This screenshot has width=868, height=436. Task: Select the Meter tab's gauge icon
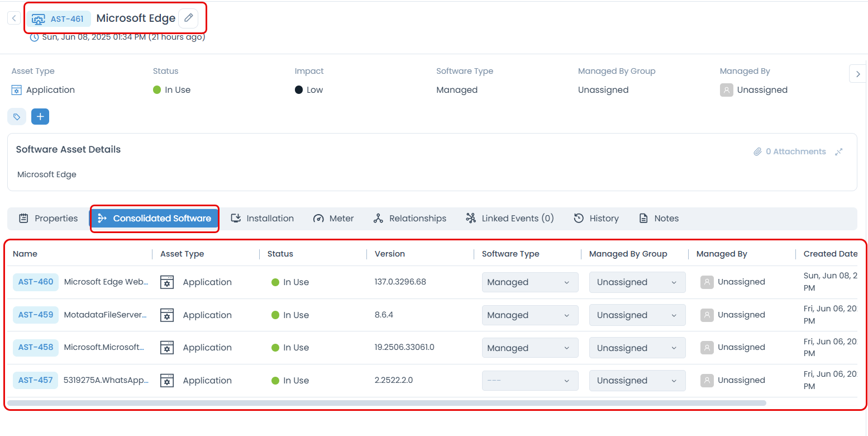coord(318,218)
